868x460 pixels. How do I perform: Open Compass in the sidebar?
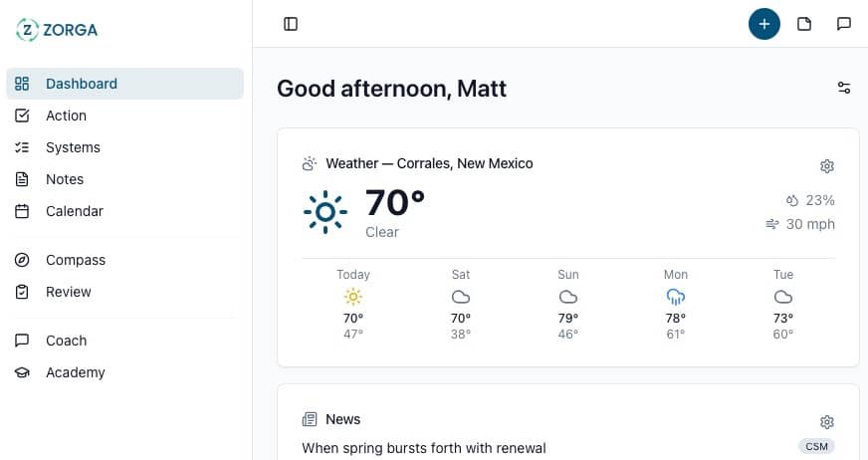(76, 260)
